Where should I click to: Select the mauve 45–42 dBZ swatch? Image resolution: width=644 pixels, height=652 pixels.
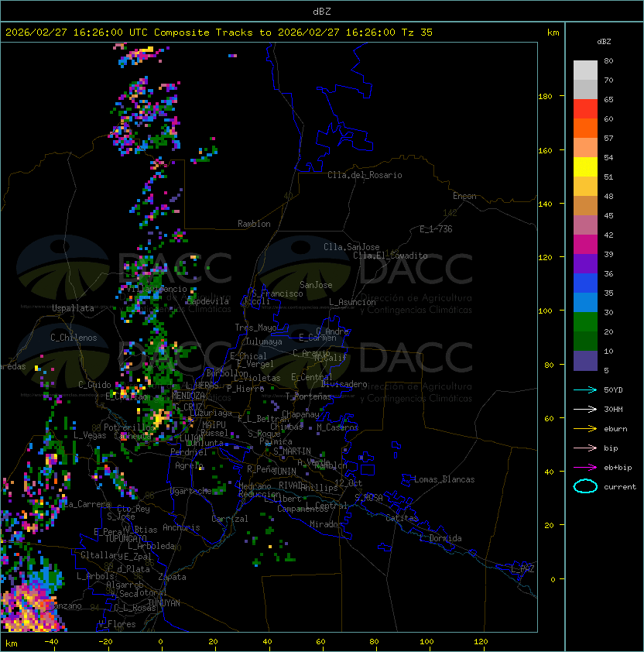tap(585, 225)
